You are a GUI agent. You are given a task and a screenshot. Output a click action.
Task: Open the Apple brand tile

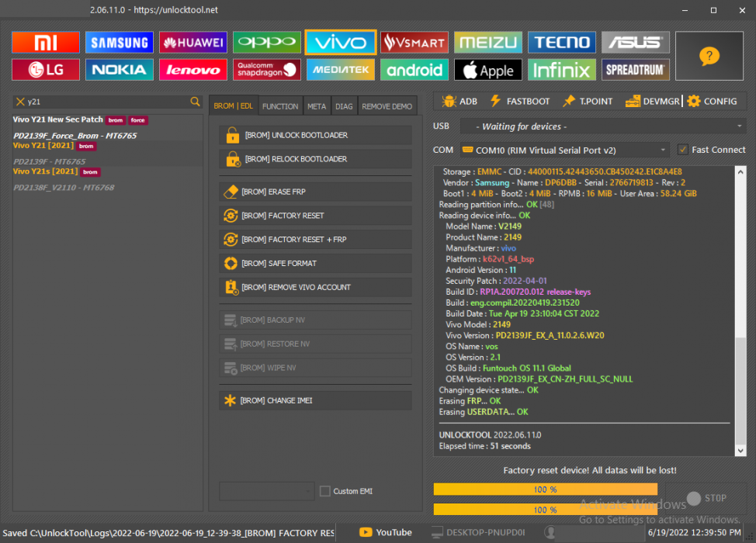[x=488, y=70]
